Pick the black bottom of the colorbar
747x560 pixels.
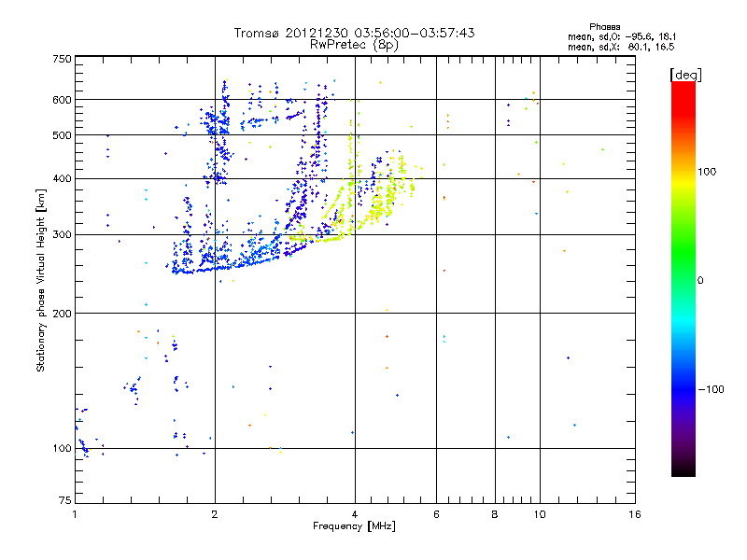(x=684, y=471)
